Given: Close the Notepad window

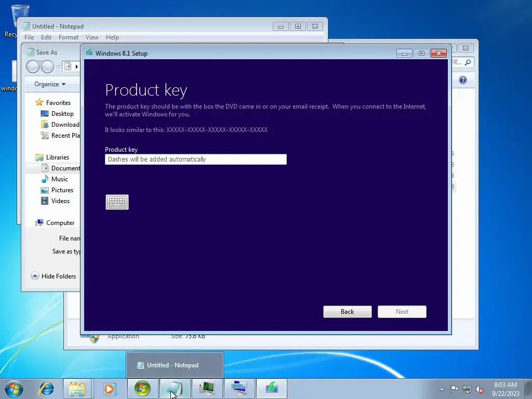Looking at the screenshot, I should (315, 26).
